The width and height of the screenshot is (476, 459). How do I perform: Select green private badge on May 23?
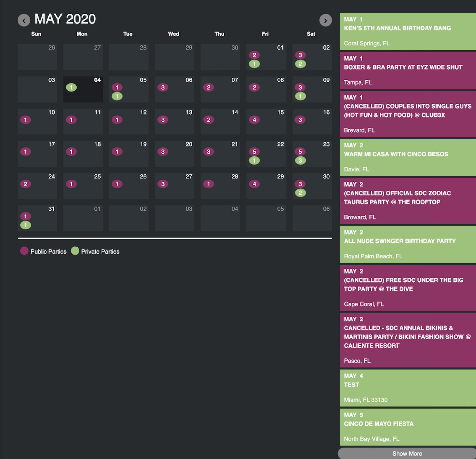pos(300,161)
